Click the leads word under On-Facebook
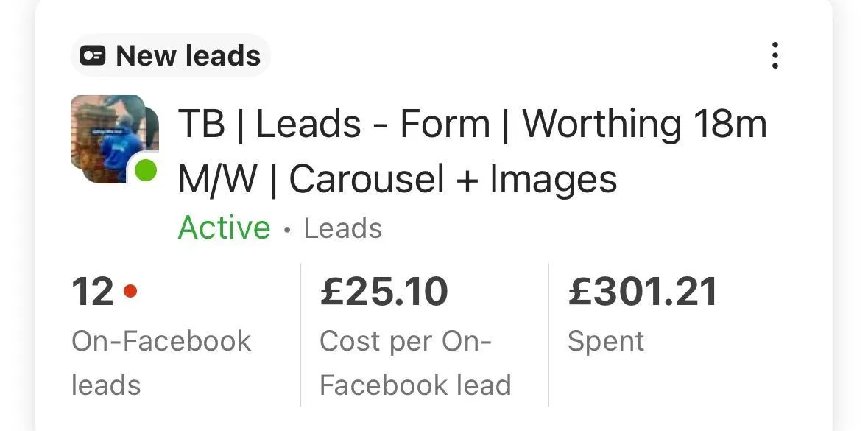Screen dimensions: 868x431 pyautogui.click(x=106, y=385)
